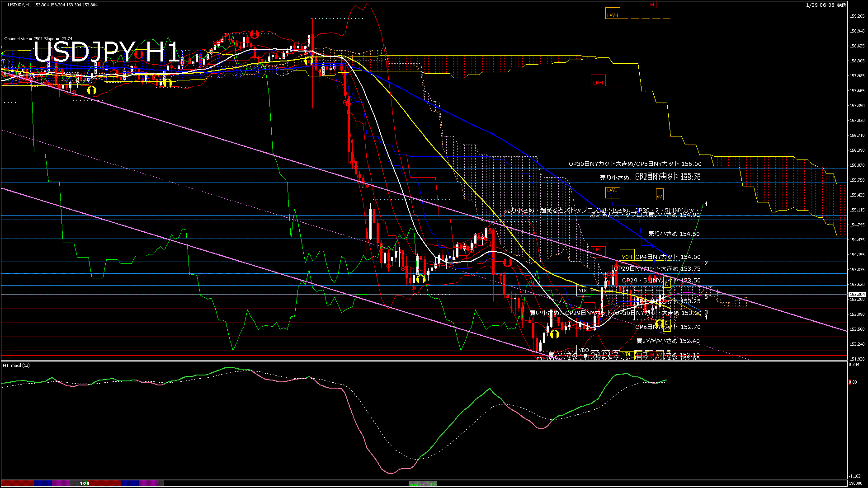Click the Channel size Slope info text
Screen dimensions: 868x488
tap(38, 38)
